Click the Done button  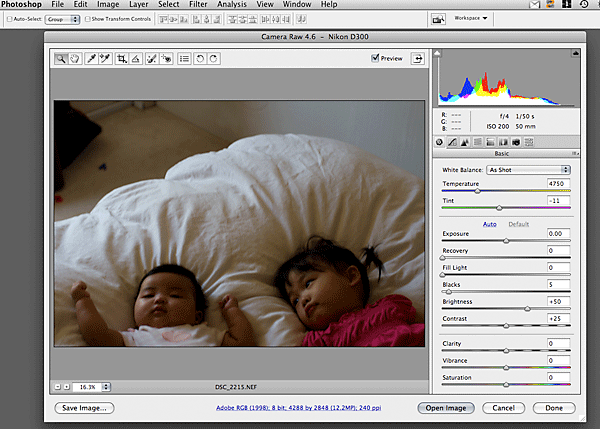[x=554, y=408]
